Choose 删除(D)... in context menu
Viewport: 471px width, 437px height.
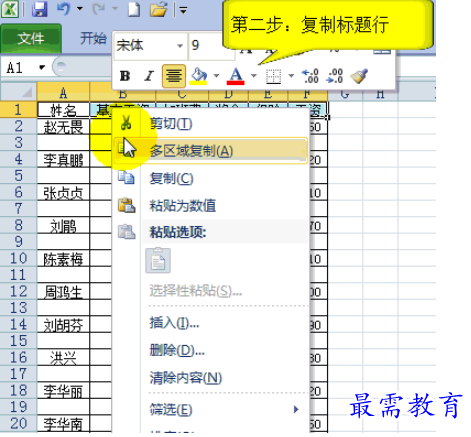click(211, 350)
